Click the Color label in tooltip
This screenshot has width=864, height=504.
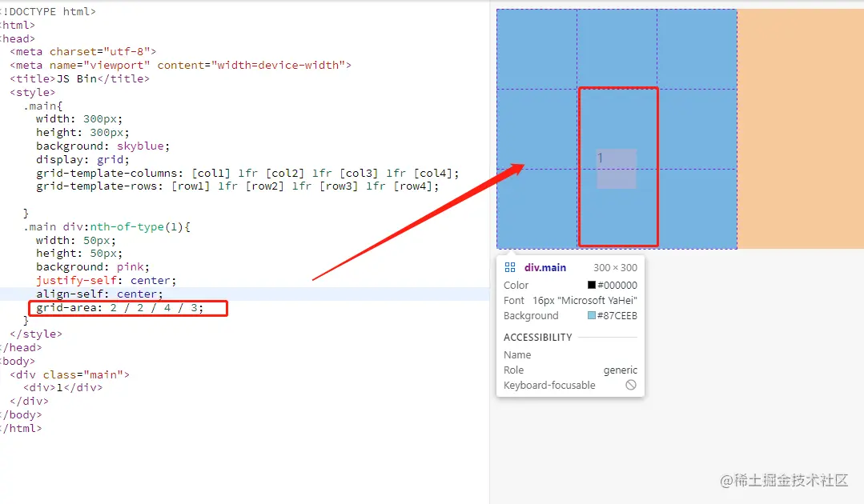tap(516, 285)
